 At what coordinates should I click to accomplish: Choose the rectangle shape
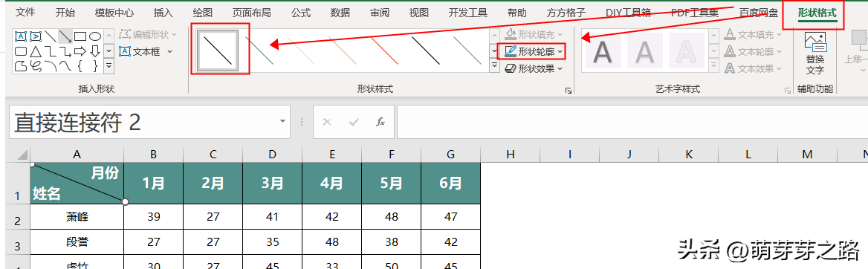pos(80,36)
